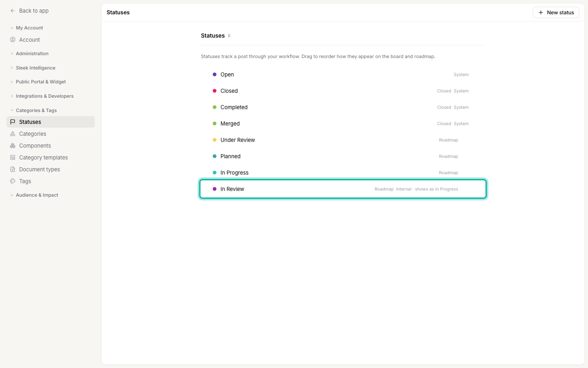Click Closed label on Closed status row
588x368 pixels.
444,91
